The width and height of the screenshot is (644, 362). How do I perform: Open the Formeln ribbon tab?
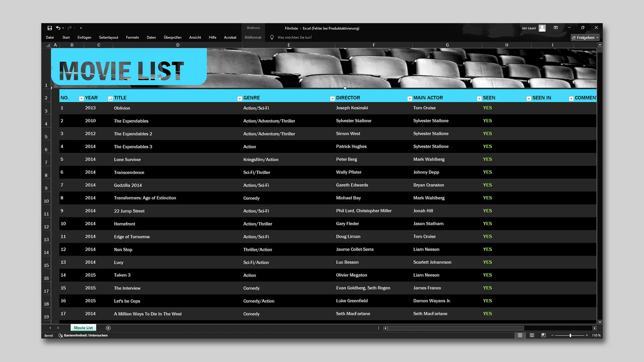pos(132,38)
